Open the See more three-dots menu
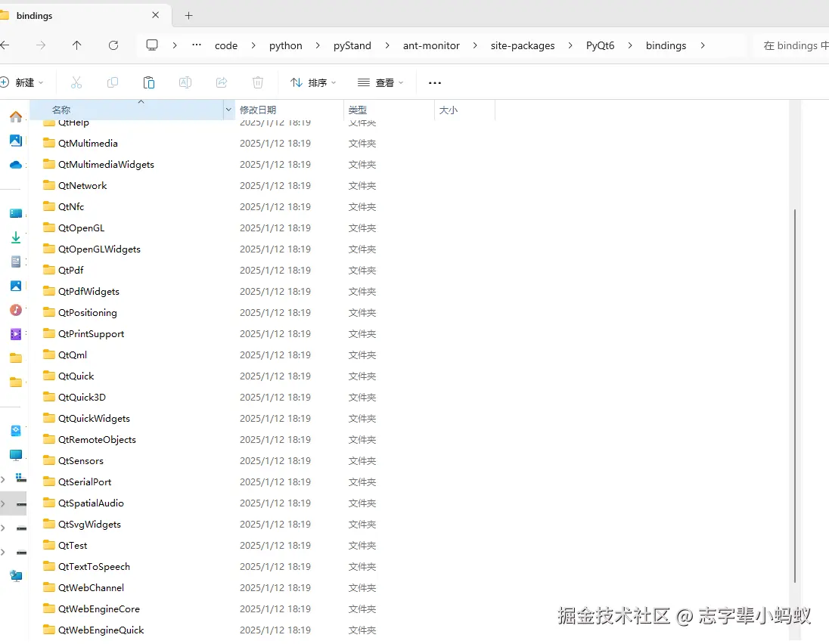 435,83
